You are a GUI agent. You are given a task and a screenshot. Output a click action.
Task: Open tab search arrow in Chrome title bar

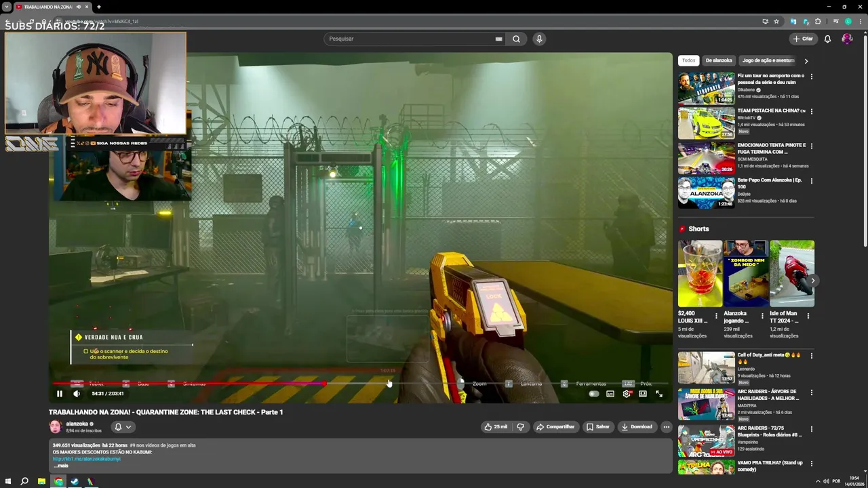point(7,7)
